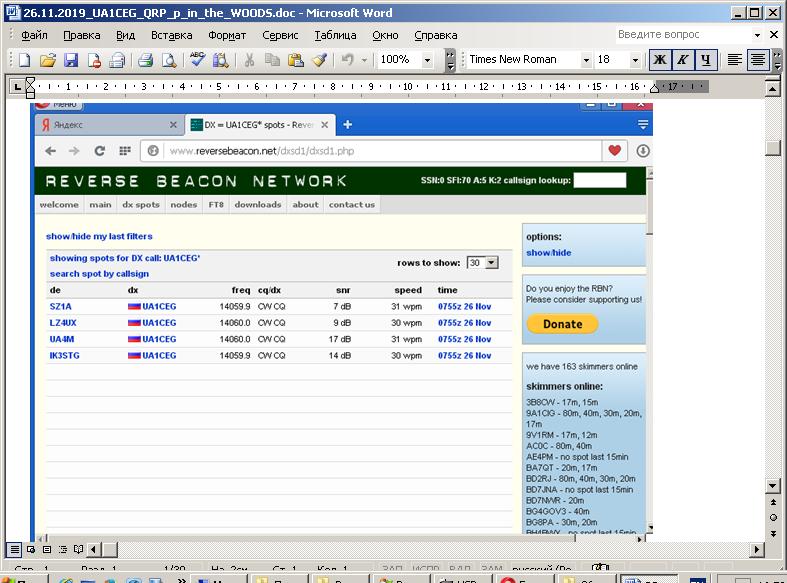The height and width of the screenshot is (583, 787).
Task: Open the undo history dropdown arrow
Action: click(x=364, y=60)
